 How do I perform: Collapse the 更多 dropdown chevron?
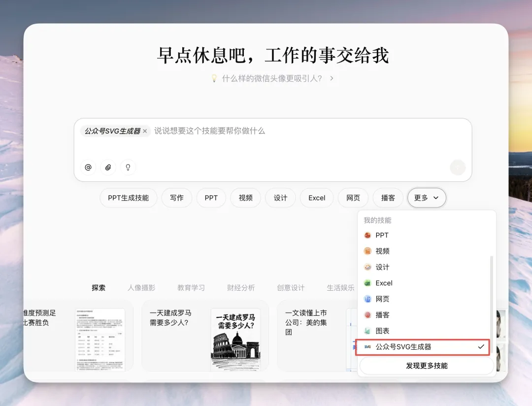(435, 198)
